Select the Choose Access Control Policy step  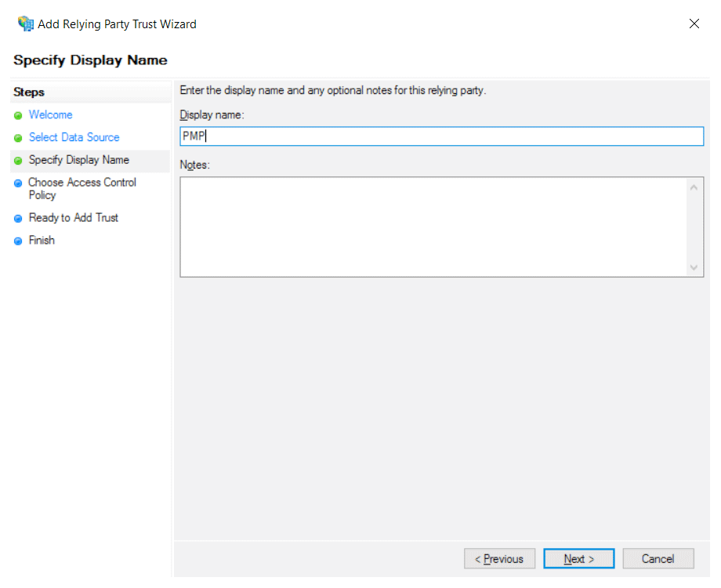82,188
